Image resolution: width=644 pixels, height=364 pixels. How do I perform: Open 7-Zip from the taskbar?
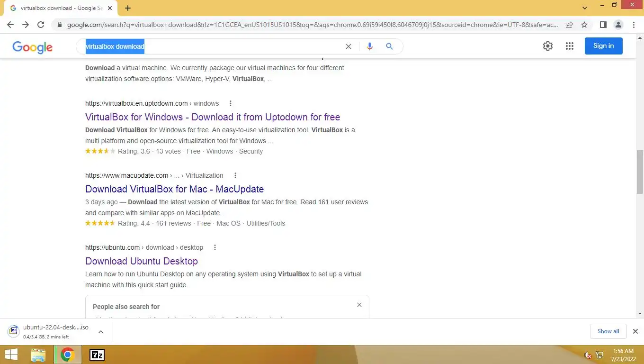(97, 355)
